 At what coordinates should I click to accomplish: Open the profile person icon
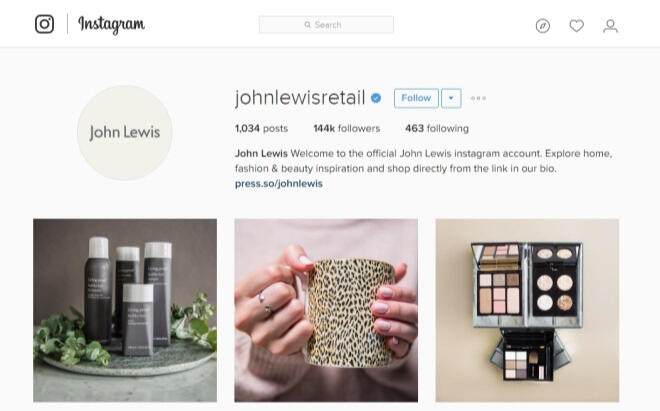coord(610,26)
